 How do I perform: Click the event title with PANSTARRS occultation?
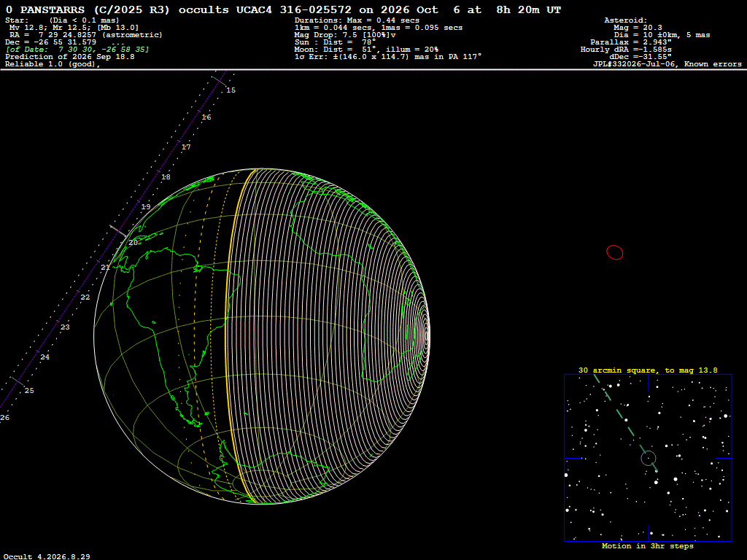[283, 9]
